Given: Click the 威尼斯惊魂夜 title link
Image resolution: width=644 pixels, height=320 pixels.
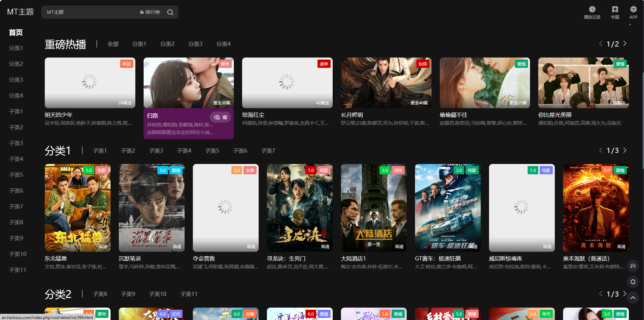Looking at the screenshot, I should coord(506,258).
